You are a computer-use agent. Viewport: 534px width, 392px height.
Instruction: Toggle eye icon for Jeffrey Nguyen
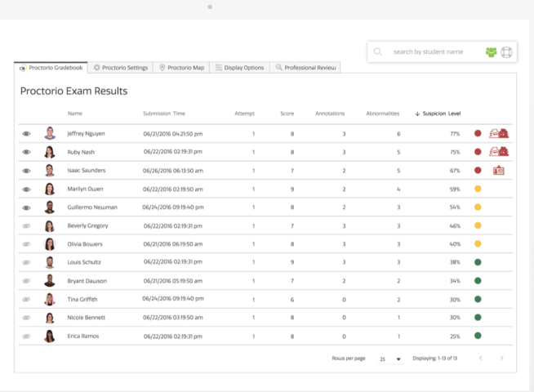click(x=26, y=133)
